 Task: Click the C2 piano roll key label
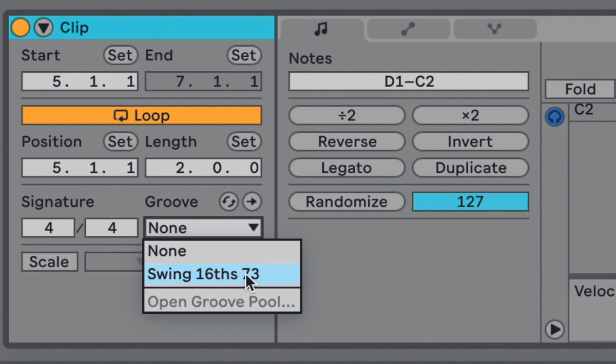coord(584,109)
